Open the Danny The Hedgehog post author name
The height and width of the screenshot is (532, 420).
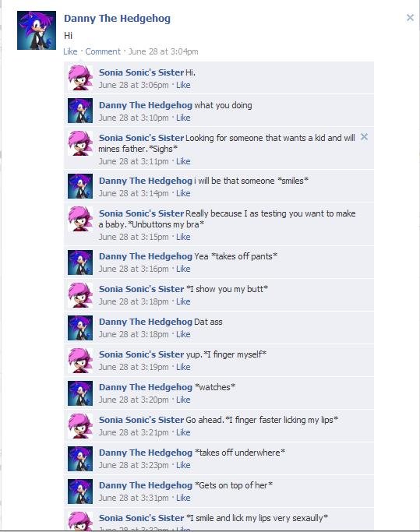coord(117,19)
